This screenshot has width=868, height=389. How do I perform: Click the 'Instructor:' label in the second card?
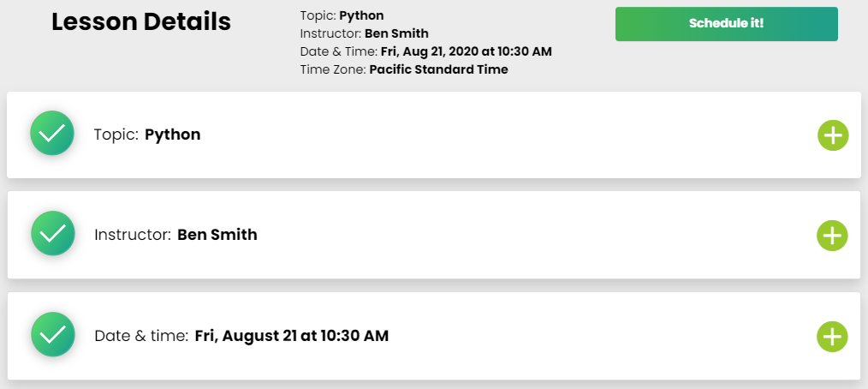click(132, 235)
